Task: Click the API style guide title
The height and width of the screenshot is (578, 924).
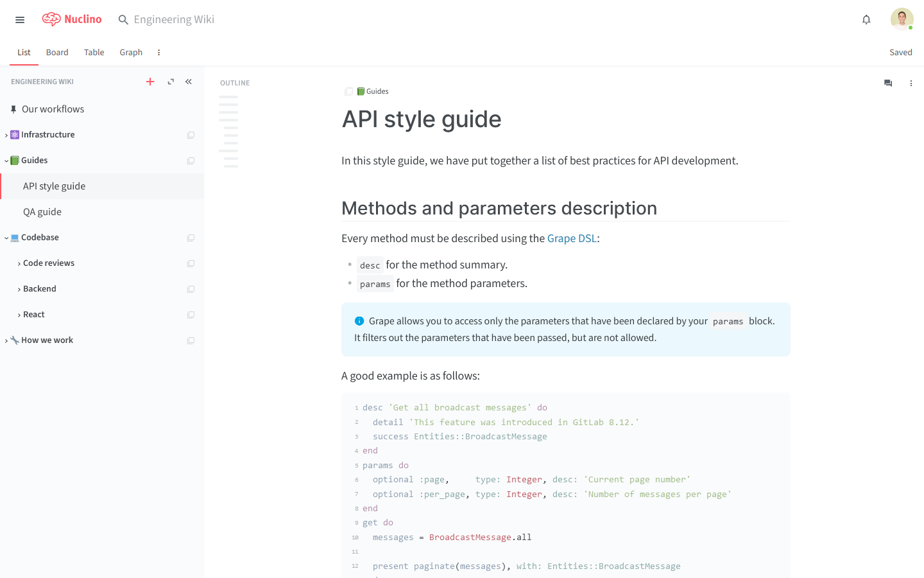Action: (422, 119)
